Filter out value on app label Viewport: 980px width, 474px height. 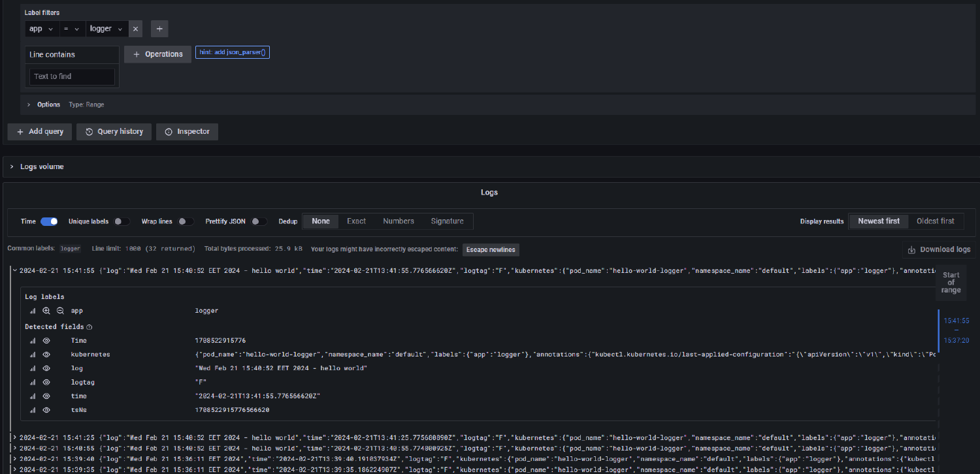(60, 311)
